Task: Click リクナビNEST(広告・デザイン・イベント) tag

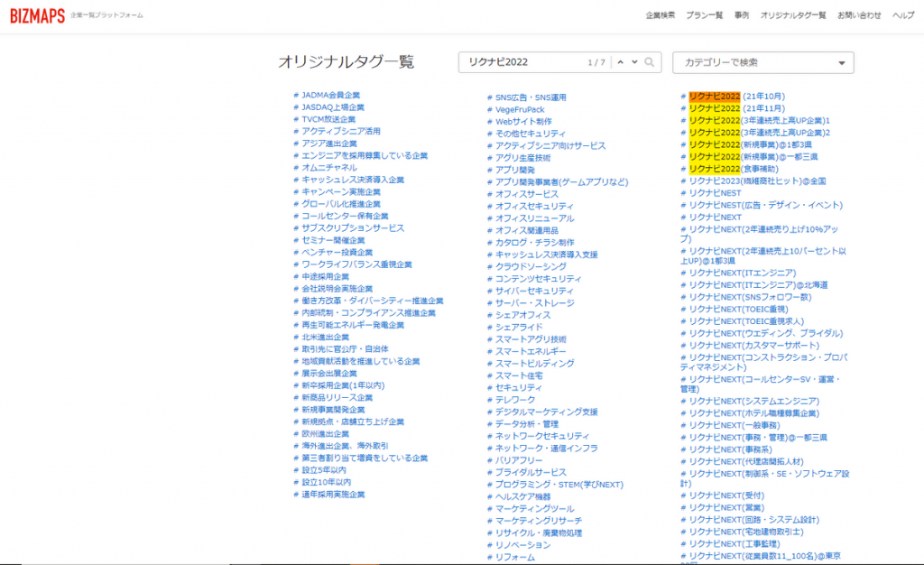Action: pos(765,205)
